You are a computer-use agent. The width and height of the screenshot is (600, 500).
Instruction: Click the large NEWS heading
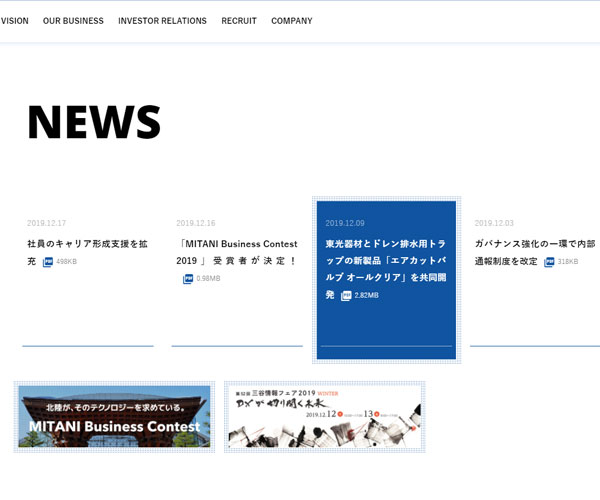click(94, 122)
